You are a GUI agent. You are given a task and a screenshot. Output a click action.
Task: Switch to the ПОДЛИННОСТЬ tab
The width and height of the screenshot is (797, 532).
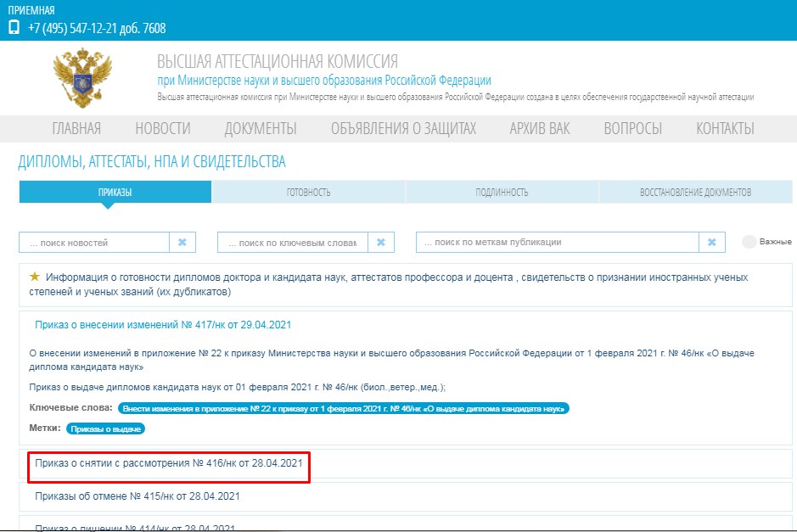[x=502, y=193]
